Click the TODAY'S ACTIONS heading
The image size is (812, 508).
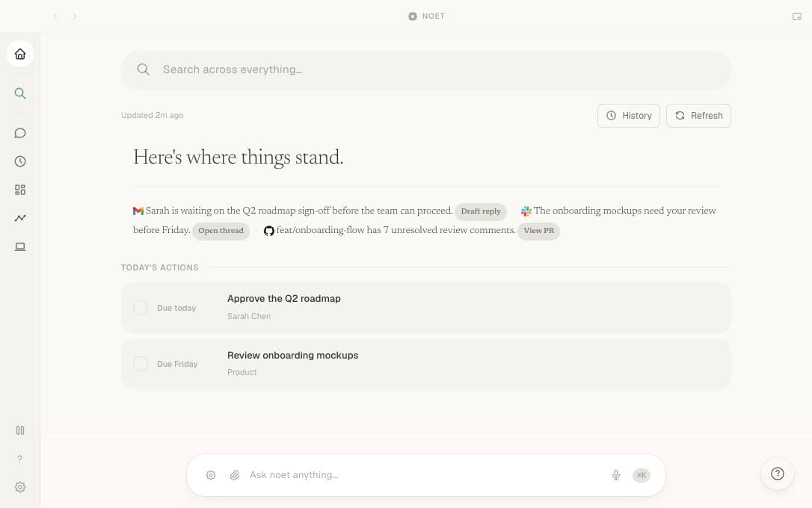(x=159, y=267)
